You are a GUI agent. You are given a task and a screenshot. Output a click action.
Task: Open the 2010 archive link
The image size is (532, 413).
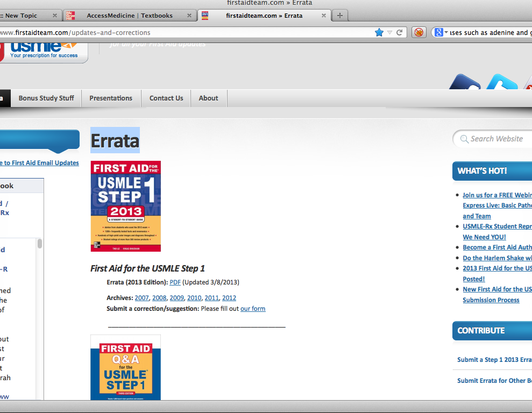pyautogui.click(x=194, y=298)
